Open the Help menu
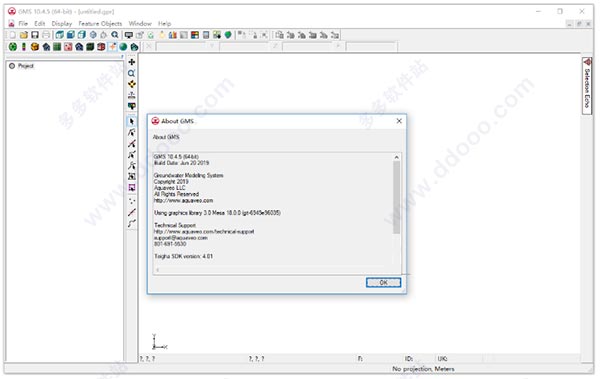This screenshot has height=379, width=600. click(x=165, y=23)
